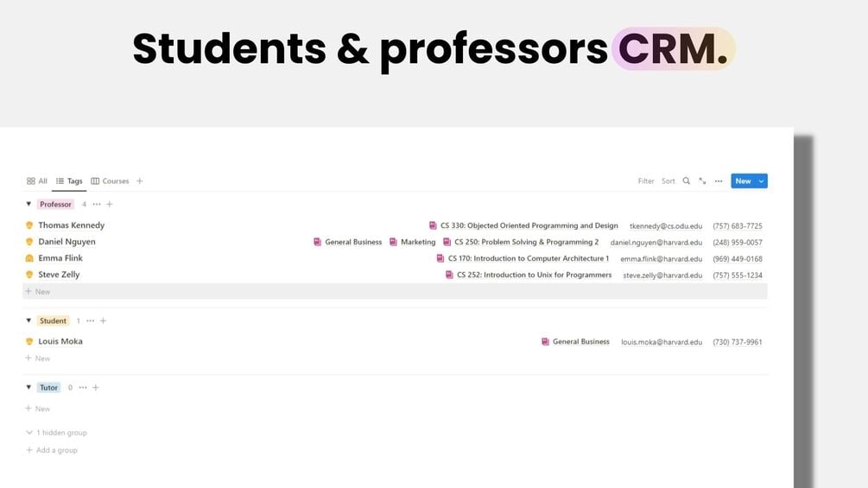Open CS 330 course page link

(x=528, y=225)
